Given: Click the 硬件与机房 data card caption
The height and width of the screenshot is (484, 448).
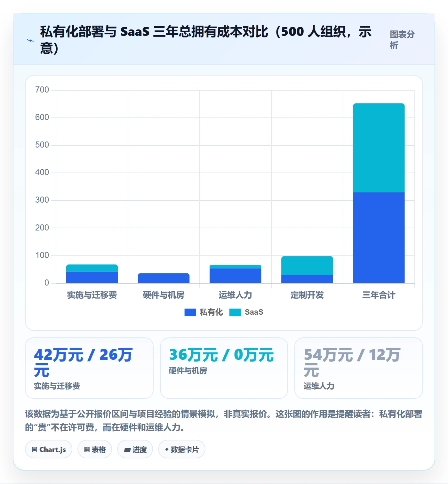Looking at the screenshot, I should tap(188, 371).
